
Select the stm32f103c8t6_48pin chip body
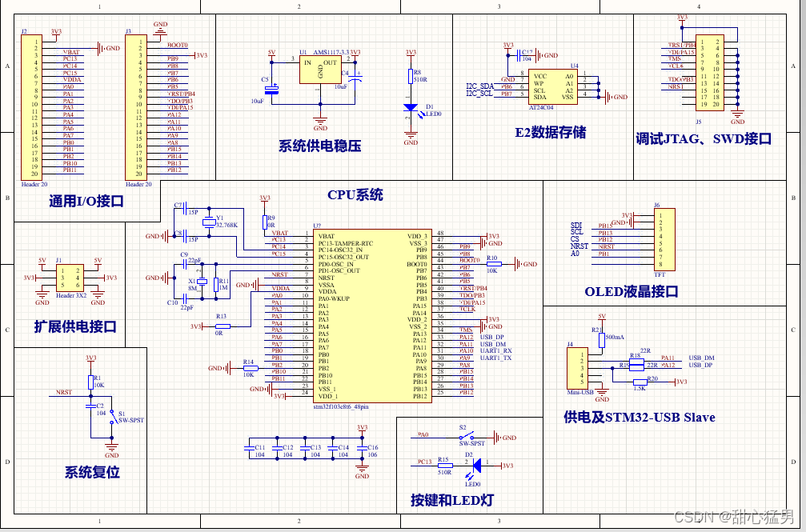click(x=373, y=316)
